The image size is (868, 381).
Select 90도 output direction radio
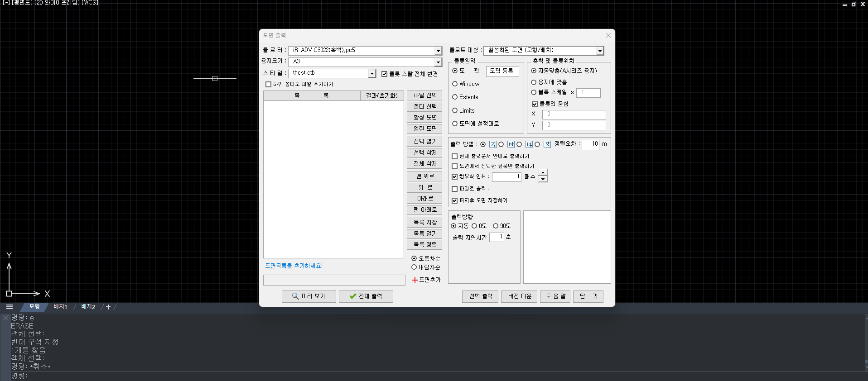click(x=496, y=226)
